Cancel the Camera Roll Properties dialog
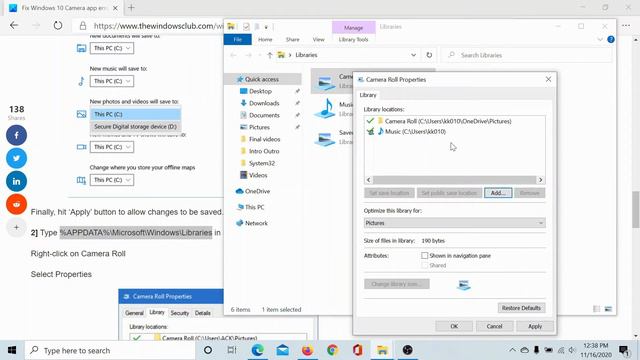Viewport: 640px width, 360px height. pos(494,326)
